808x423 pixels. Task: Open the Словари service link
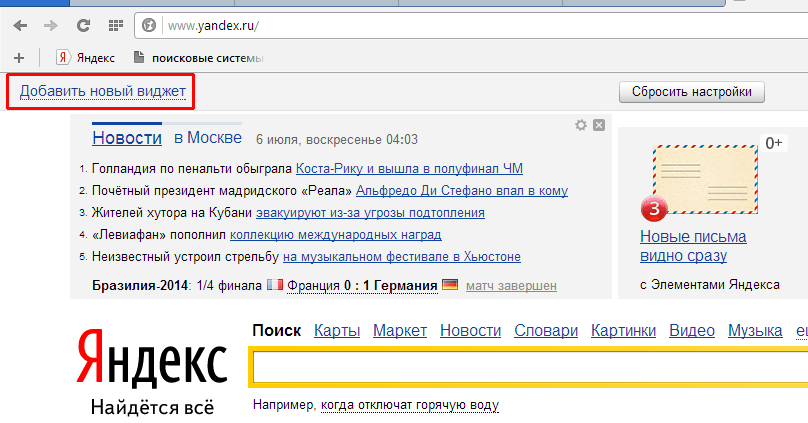click(x=546, y=331)
